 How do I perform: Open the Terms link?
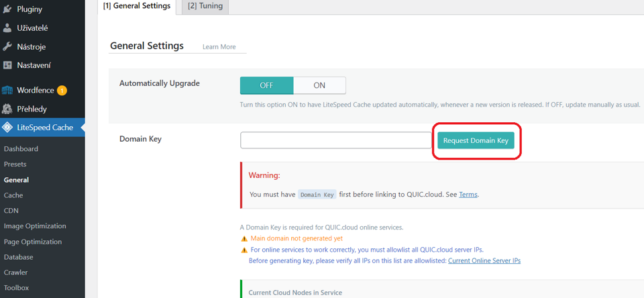pyautogui.click(x=468, y=195)
